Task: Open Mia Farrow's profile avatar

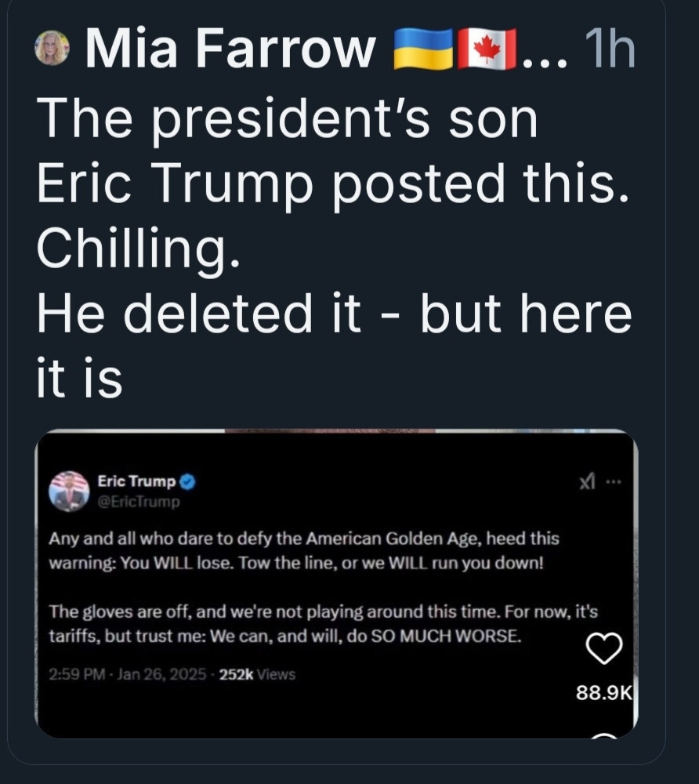Action: 52,48
